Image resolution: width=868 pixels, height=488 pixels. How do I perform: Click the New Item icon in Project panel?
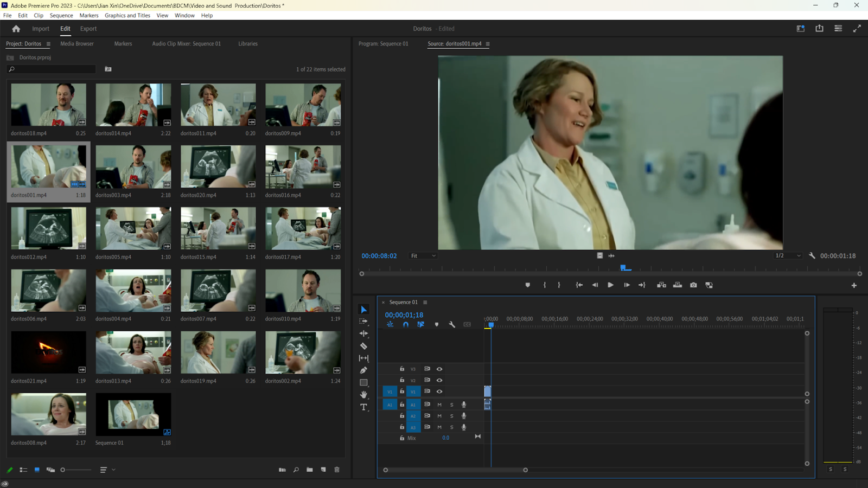pyautogui.click(x=323, y=470)
